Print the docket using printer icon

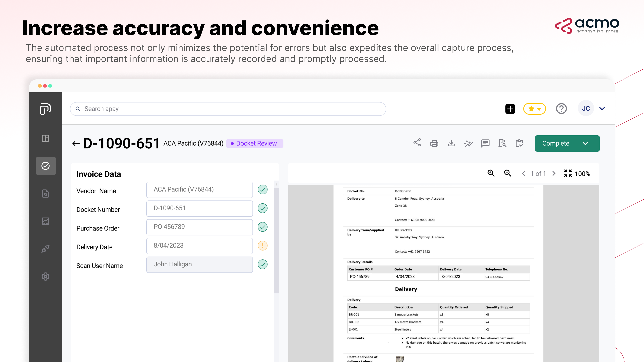point(434,144)
